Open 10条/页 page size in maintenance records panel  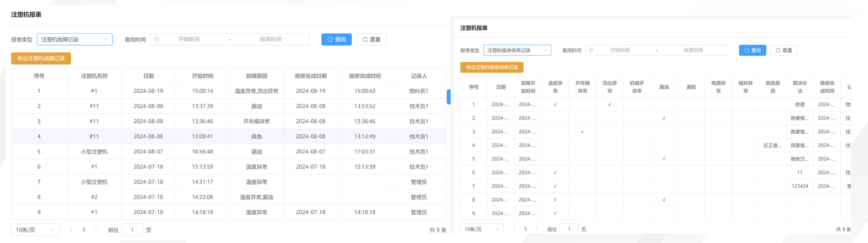tap(482, 229)
